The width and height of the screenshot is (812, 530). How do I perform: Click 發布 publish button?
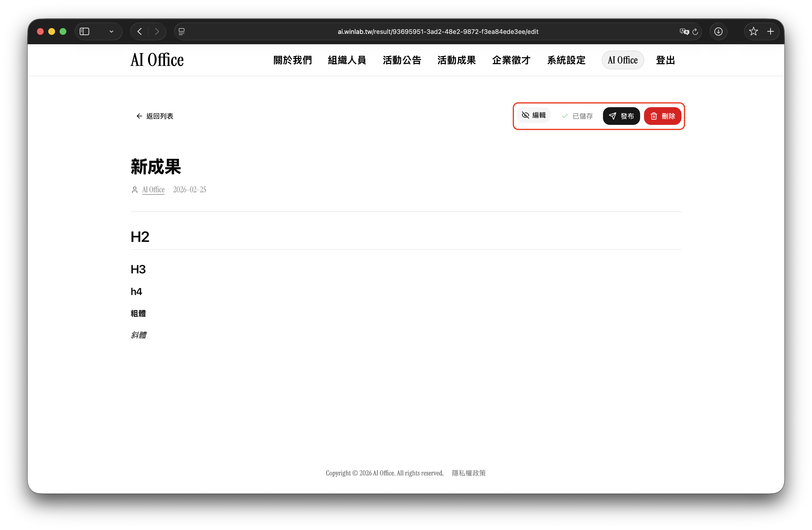[621, 116]
